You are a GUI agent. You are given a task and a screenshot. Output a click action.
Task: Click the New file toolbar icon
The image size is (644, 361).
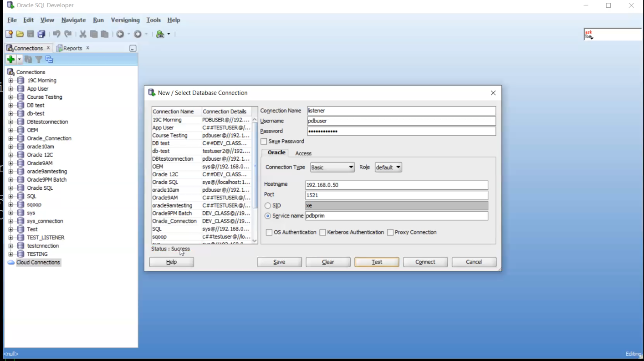[9, 34]
